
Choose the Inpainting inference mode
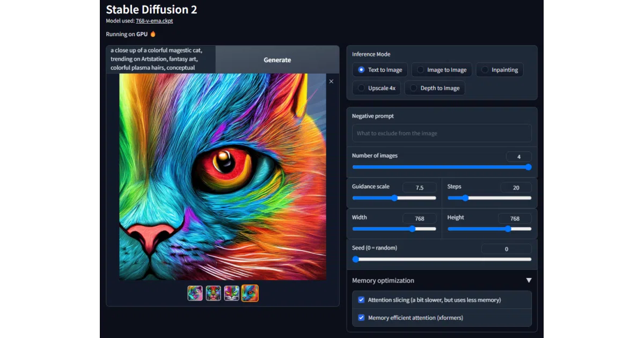pos(500,70)
